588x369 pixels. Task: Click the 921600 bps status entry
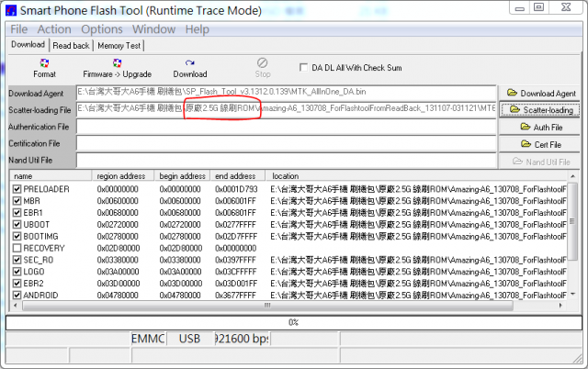click(242, 339)
